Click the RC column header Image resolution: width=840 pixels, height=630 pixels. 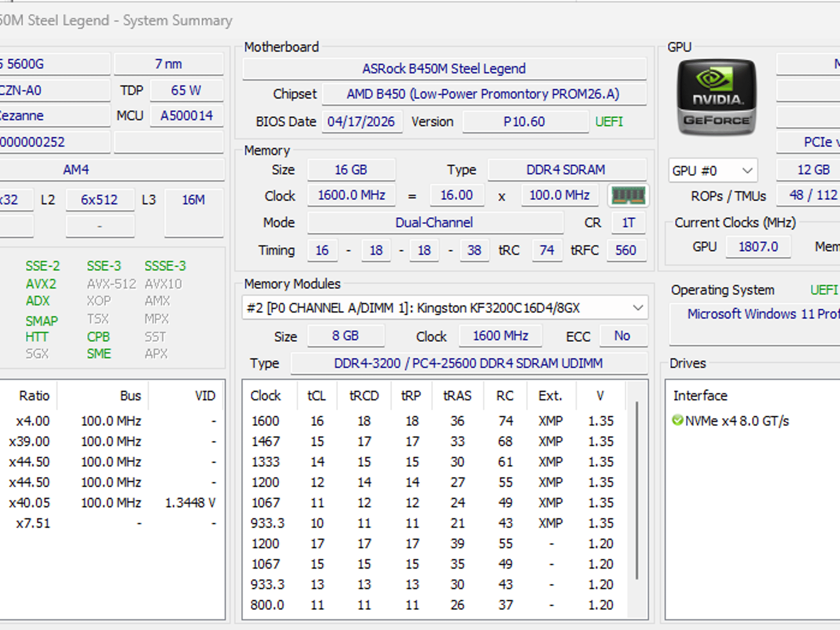pyautogui.click(x=505, y=395)
